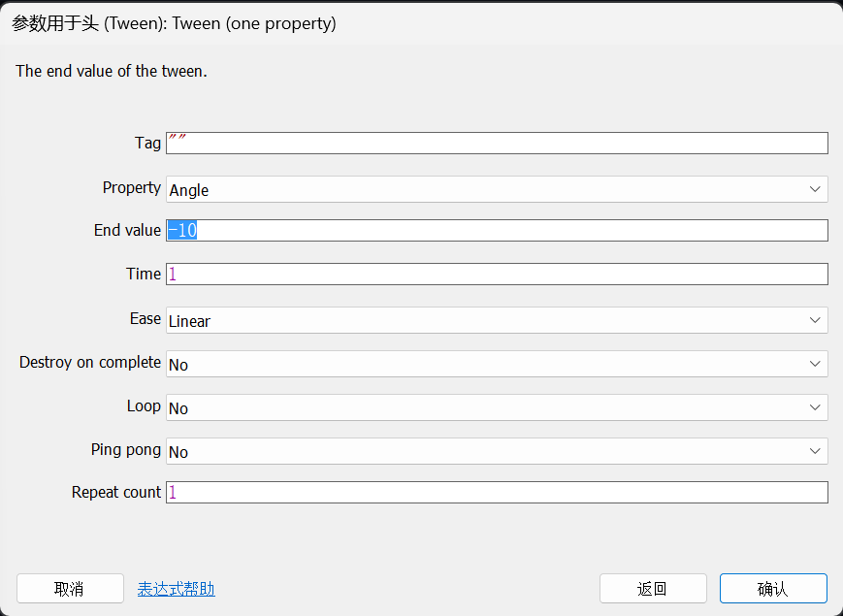843x616 pixels.
Task: Click the "End value" label
Action: pos(127,230)
